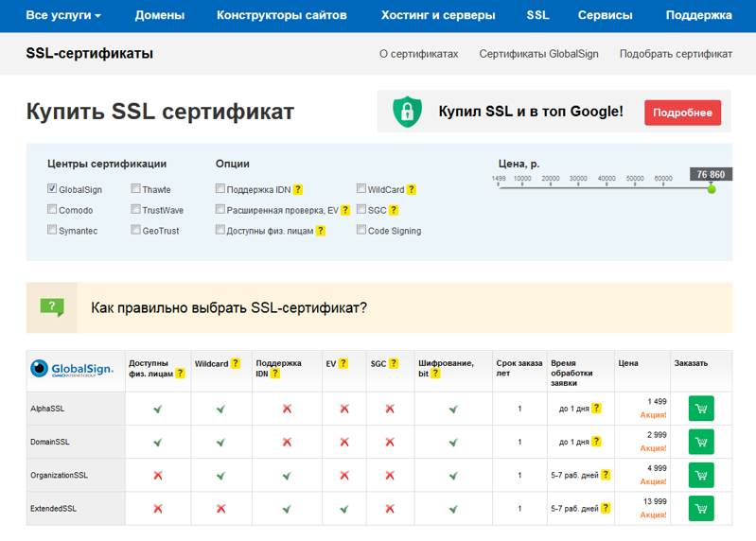Open the Сертификаты GlobalSign link

[538, 54]
